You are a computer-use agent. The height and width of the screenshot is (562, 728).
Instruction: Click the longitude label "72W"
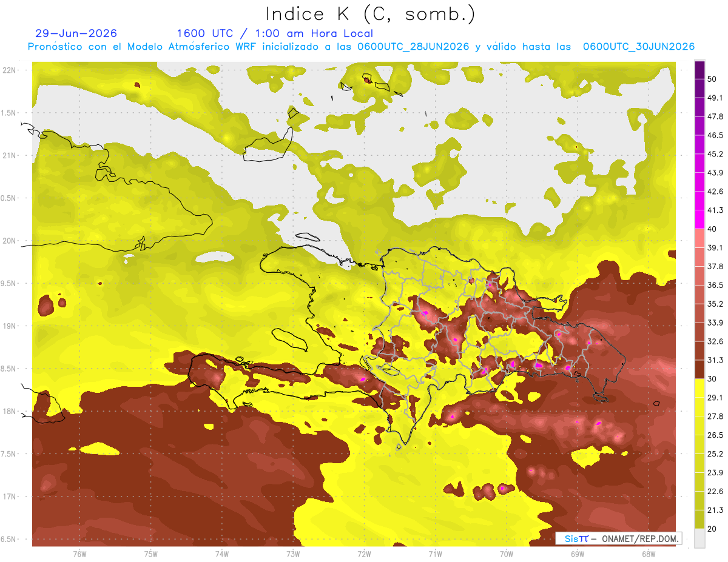(364, 554)
